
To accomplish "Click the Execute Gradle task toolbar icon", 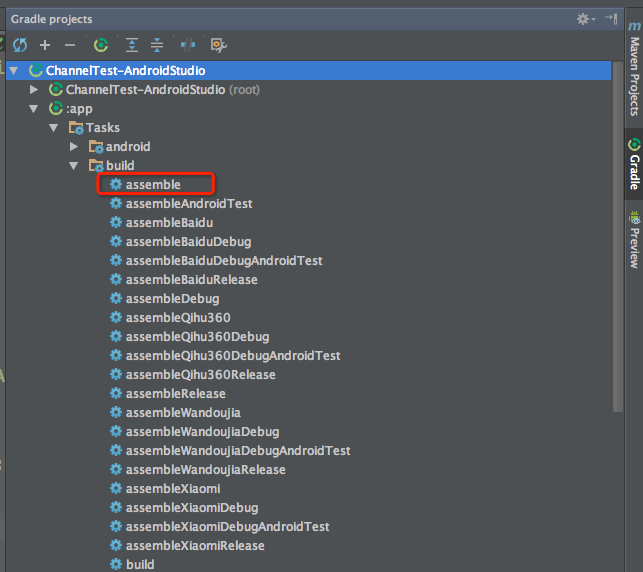I will pos(101,45).
